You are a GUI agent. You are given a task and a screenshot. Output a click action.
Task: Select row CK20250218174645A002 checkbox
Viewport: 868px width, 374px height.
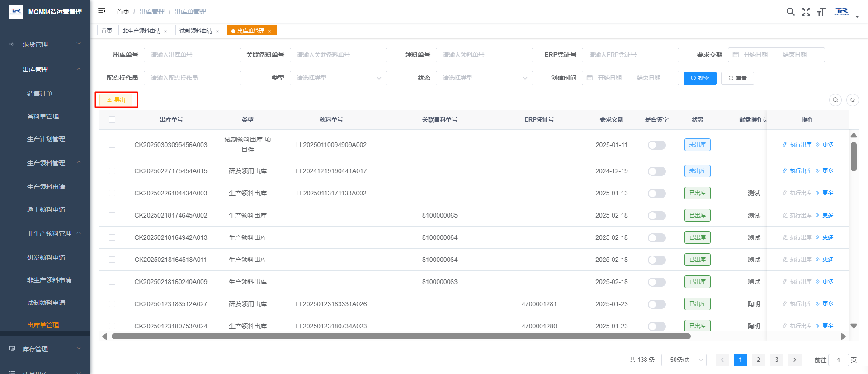112,215
